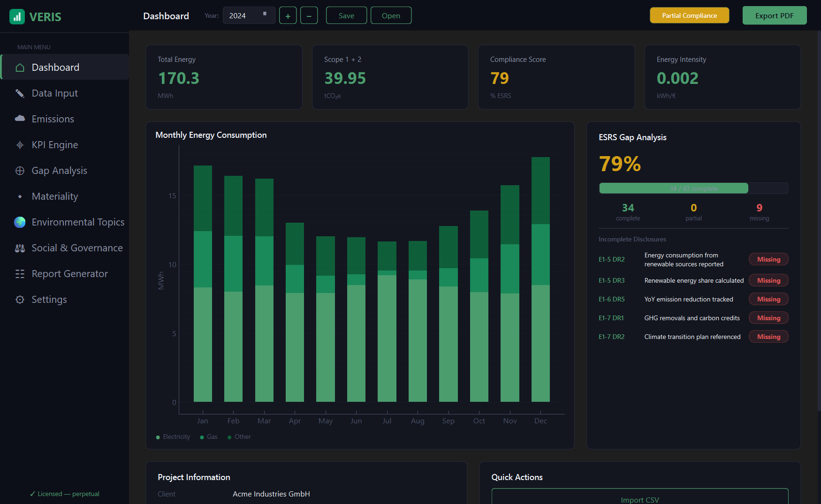Image resolution: width=821 pixels, height=504 pixels.
Task: Toggle the Other legend entry
Action: pyautogui.click(x=239, y=437)
